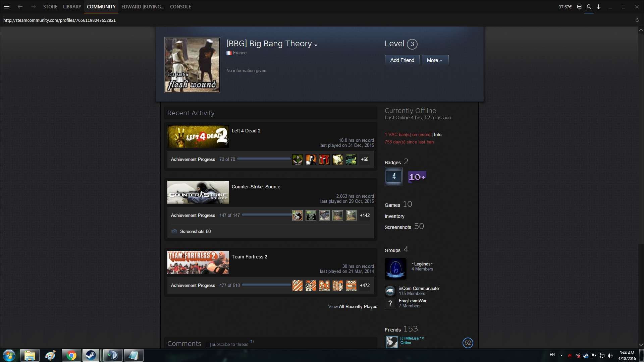
Task: Open View All Recently Played link
Action: coord(353,306)
